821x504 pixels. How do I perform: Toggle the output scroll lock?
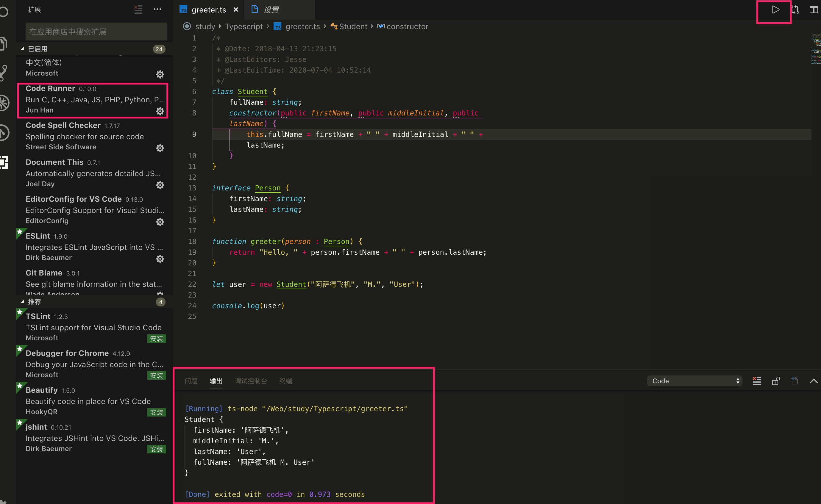tap(776, 381)
